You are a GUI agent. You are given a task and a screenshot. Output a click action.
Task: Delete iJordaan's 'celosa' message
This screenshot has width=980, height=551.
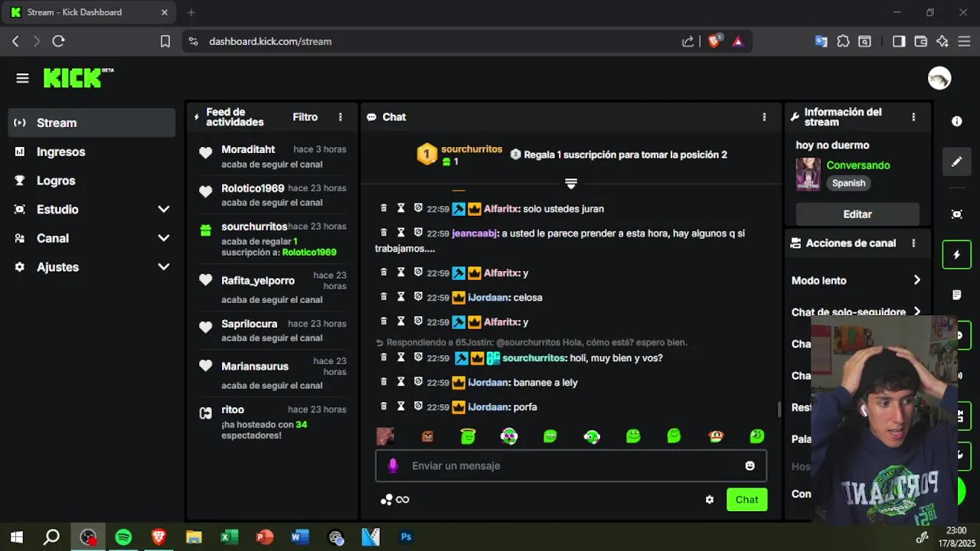pos(384,297)
